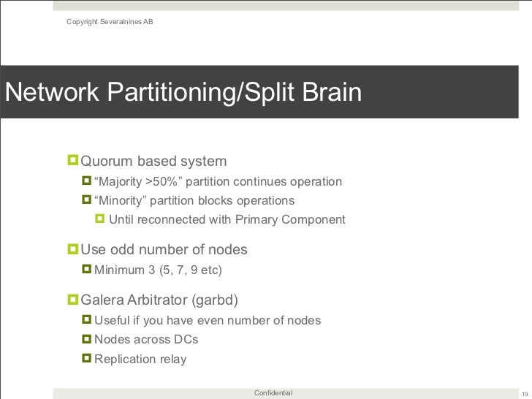Click the 'Galera Arbitrator (garbd)' bullet text
Viewport: 532px width, 399px height.
(x=159, y=300)
